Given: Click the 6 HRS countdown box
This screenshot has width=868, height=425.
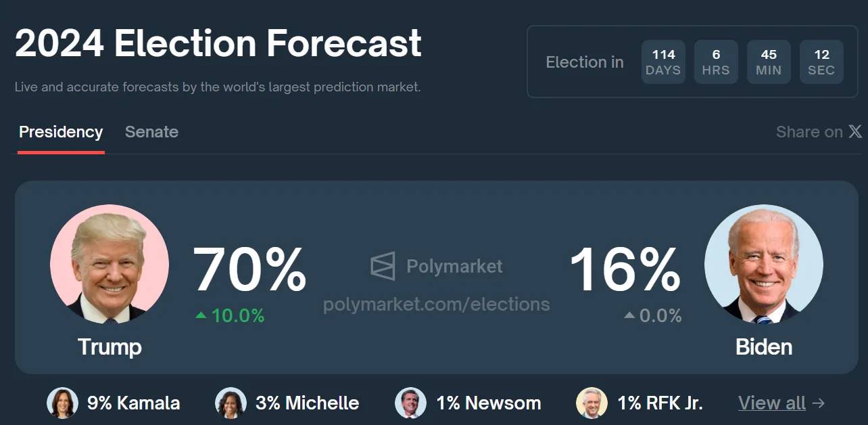Looking at the screenshot, I should pyautogui.click(x=716, y=62).
